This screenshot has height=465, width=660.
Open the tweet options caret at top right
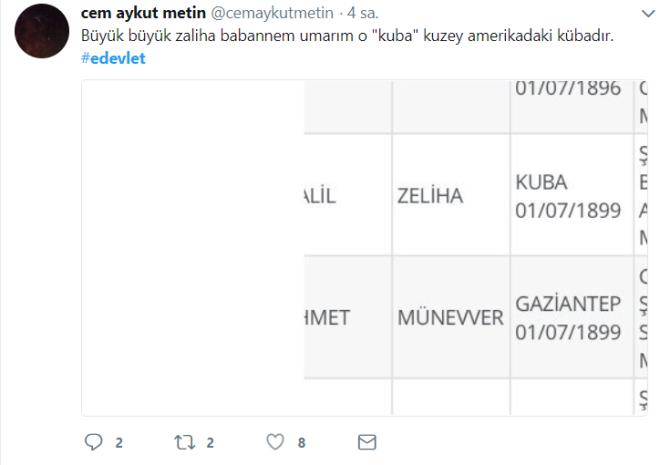click(x=648, y=14)
